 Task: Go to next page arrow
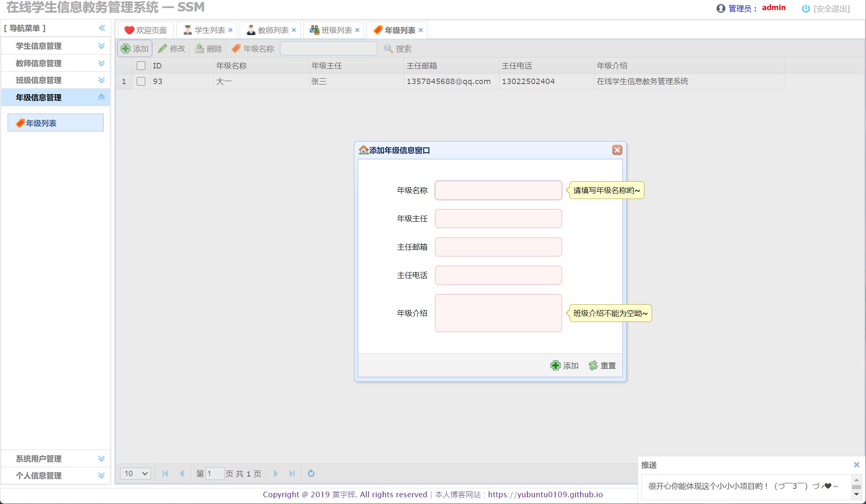click(275, 473)
